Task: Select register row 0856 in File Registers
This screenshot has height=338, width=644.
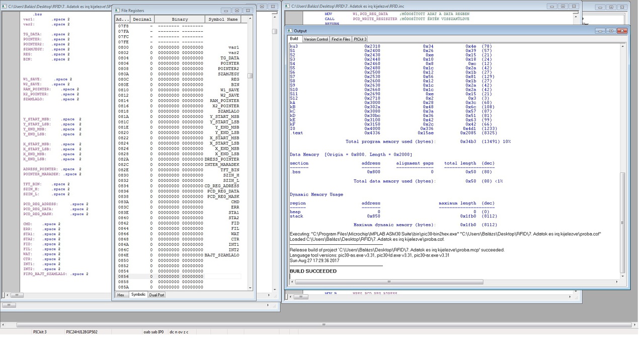Action: click(178, 276)
